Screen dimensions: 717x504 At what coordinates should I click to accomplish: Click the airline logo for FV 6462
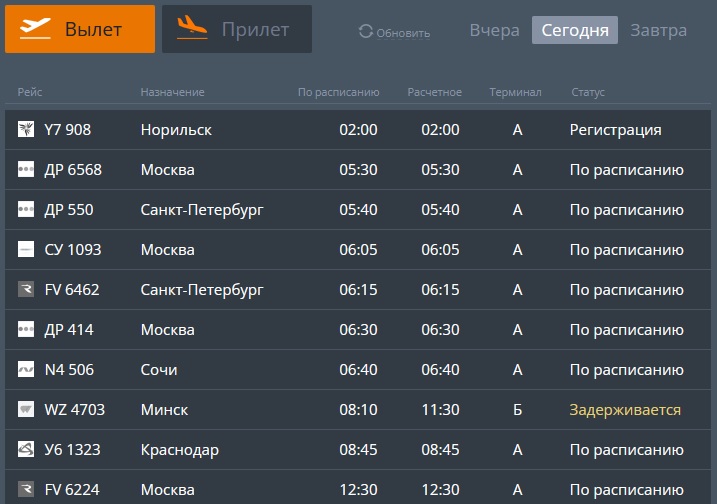(x=26, y=290)
